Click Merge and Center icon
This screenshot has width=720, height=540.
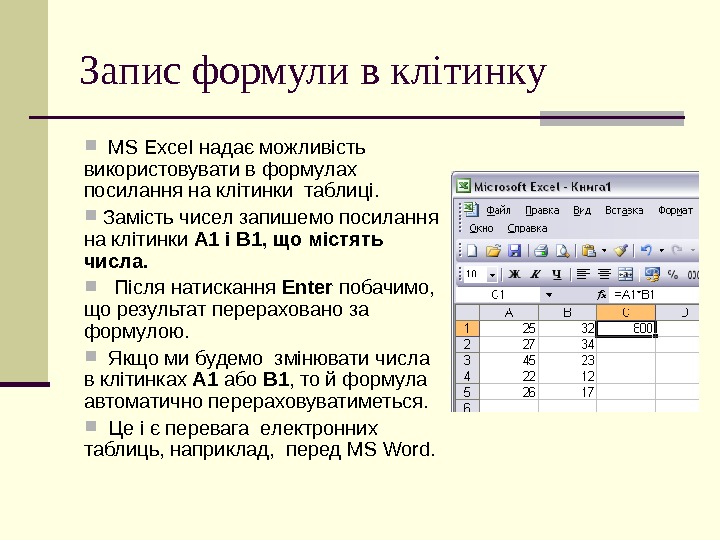625,274
